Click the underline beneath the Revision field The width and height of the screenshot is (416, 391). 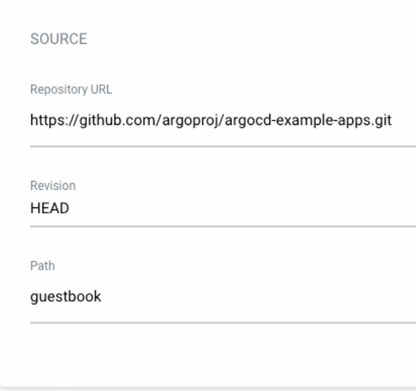[x=223, y=226]
